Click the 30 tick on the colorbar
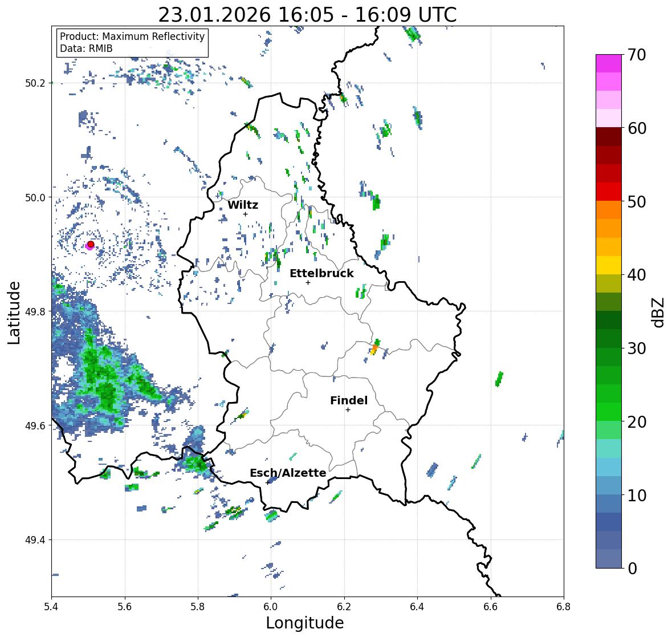Viewport: 672px width, 637px height. (x=637, y=348)
